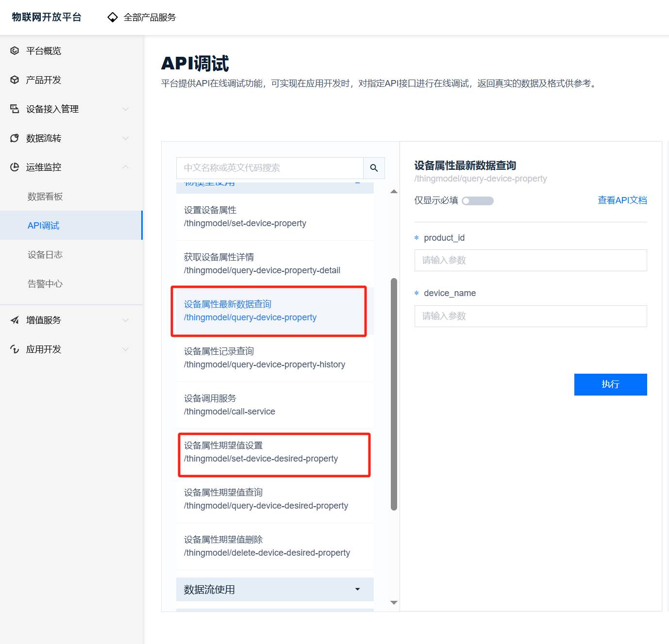The width and height of the screenshot is (669, 644).
Task: Select 设置设备属性 API entry
Action: tap(275, 216)
